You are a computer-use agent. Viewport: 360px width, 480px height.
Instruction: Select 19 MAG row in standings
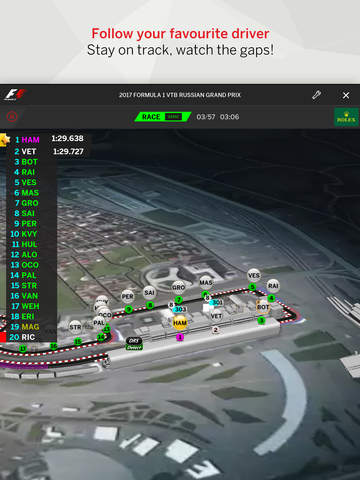[x=25, y=327]
